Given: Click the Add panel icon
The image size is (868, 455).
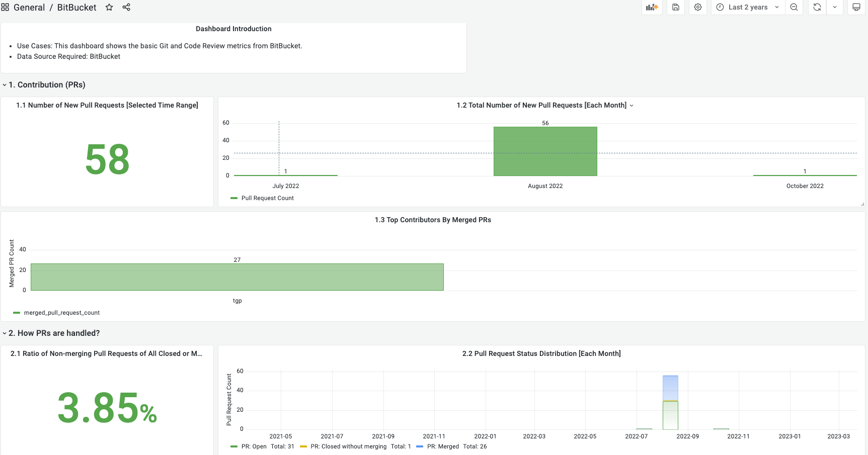Looking at the screenshot, I should (652, 7).
